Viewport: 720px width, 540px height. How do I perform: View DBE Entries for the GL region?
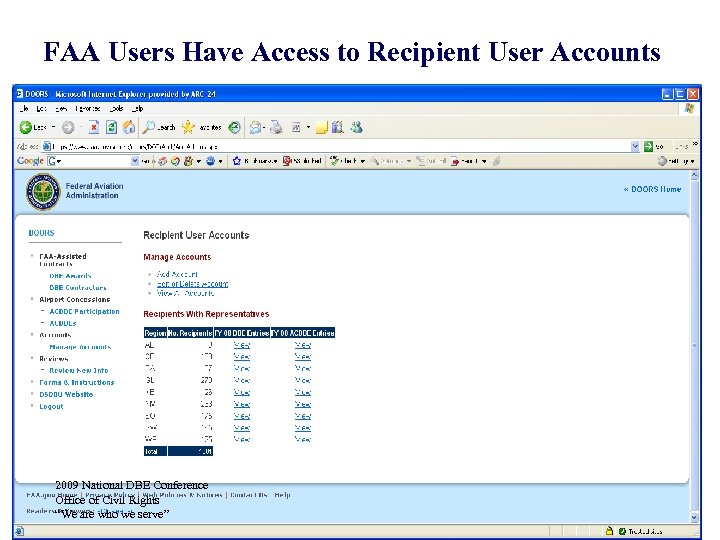click(x=242, y=380)
